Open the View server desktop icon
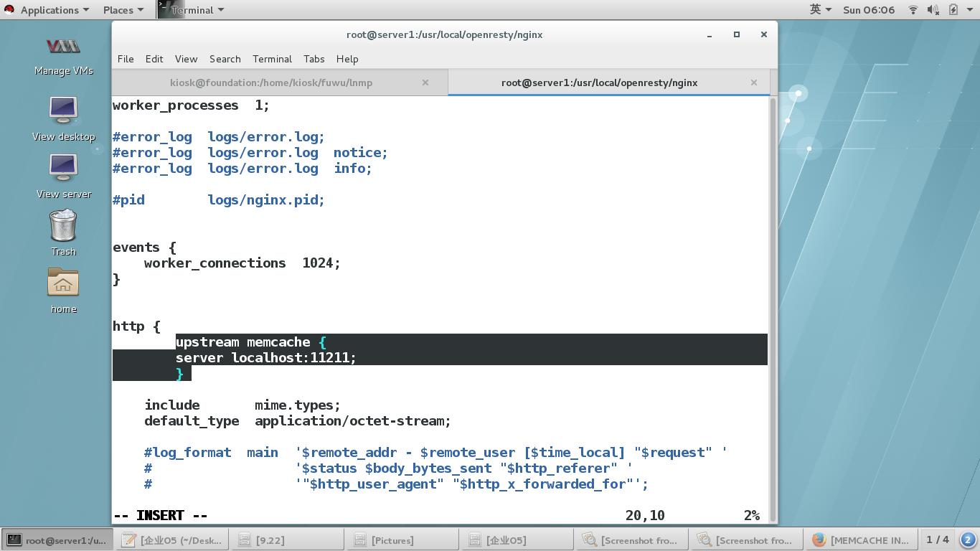Screen dimensions: 980x551 click(x=63, y=176)
